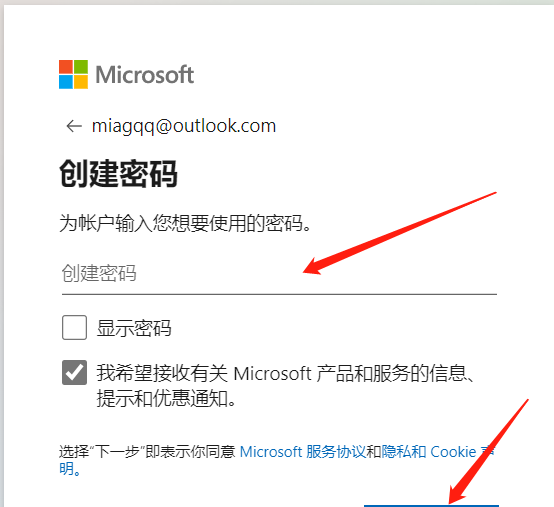
Task: Click the red arrow pointing at bottom button
Action: (489, 451)
